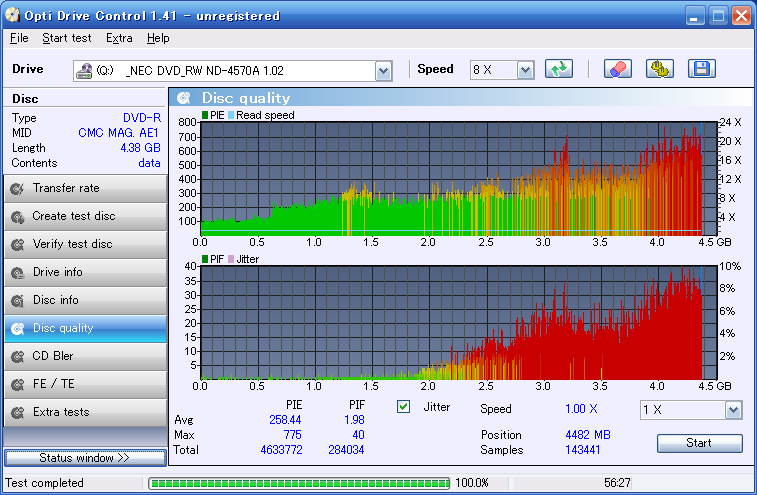This screenshot has height=495, width=757.
Task: Click the Drive info disc icon
Action: (17, 272)
